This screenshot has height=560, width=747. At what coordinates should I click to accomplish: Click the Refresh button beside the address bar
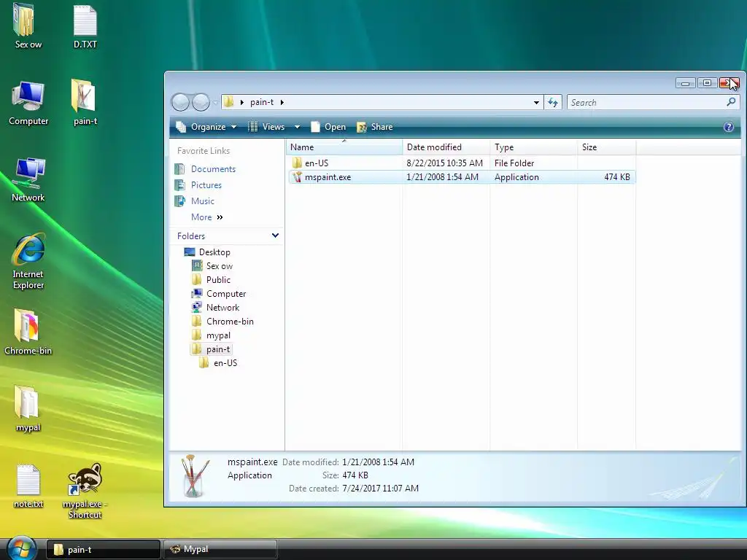pyautogui.click(x=553, y=102)
